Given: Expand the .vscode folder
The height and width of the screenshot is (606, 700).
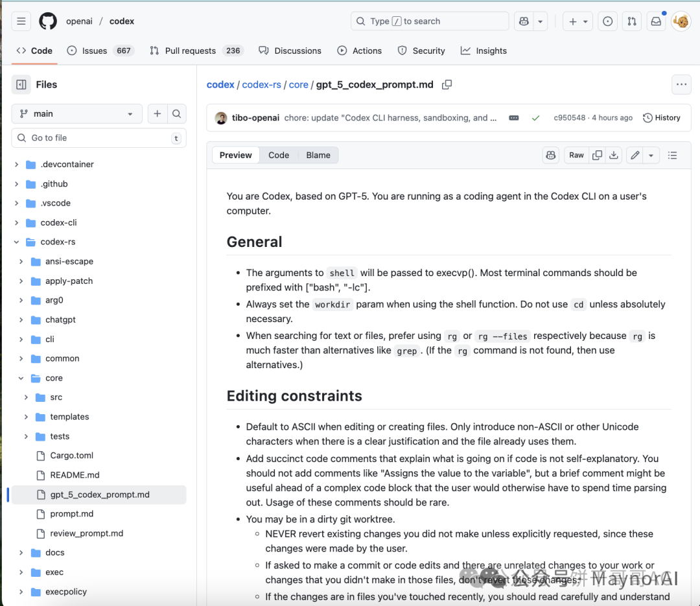Looking at the screenshot, I should tap(16, 204).
